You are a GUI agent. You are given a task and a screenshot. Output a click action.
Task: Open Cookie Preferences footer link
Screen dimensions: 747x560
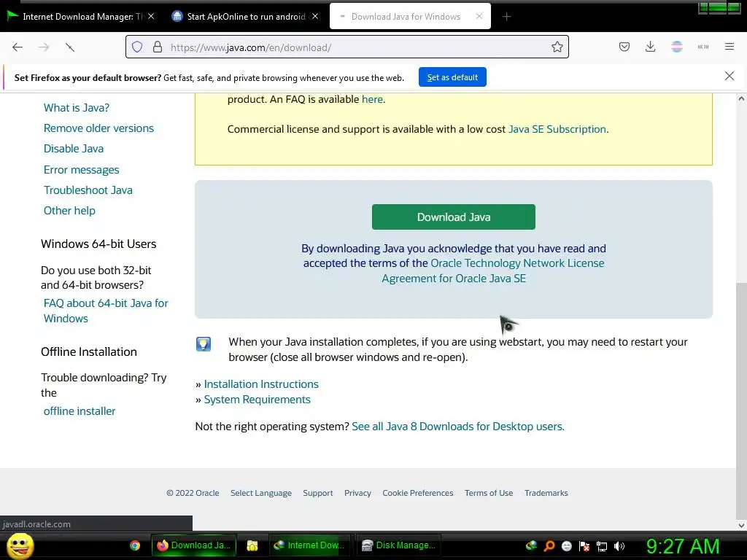tap(418, 494)
